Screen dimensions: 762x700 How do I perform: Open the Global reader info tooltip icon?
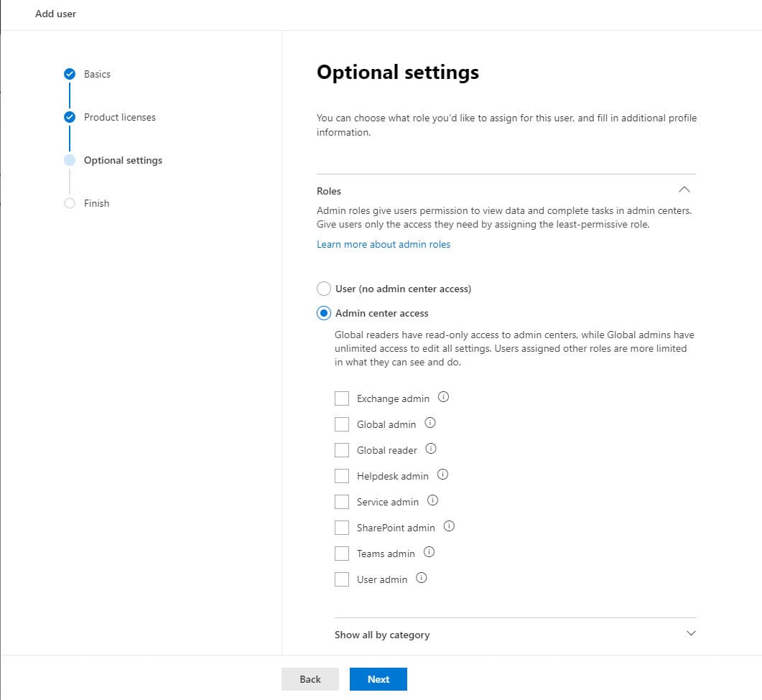[x=431, y=448]
